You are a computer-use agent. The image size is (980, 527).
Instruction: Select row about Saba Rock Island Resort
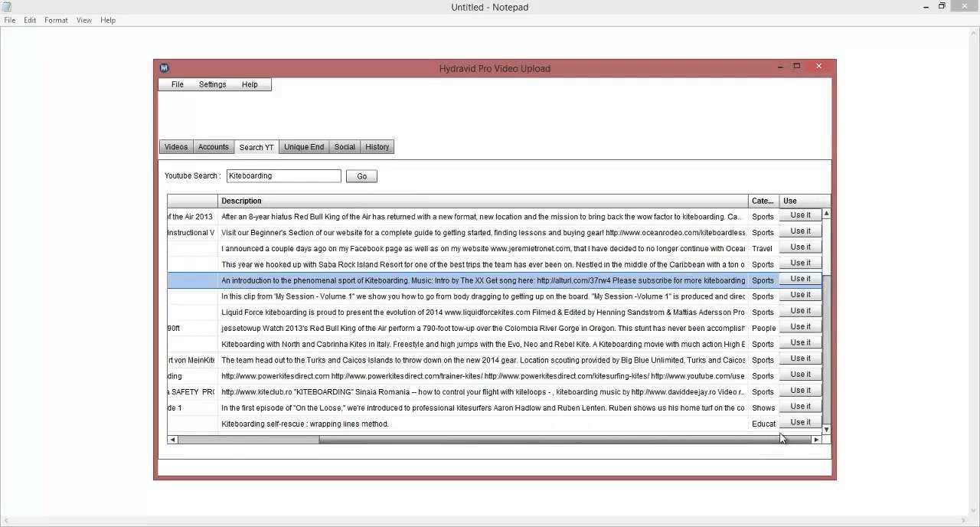pos(482,264)
